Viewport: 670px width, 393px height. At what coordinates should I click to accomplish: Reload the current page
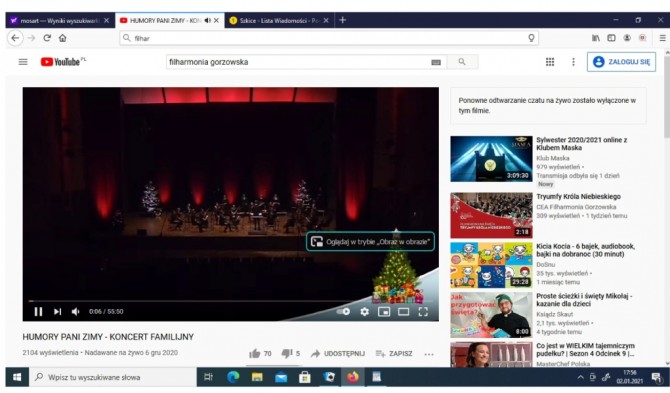(x=47, y=38)
